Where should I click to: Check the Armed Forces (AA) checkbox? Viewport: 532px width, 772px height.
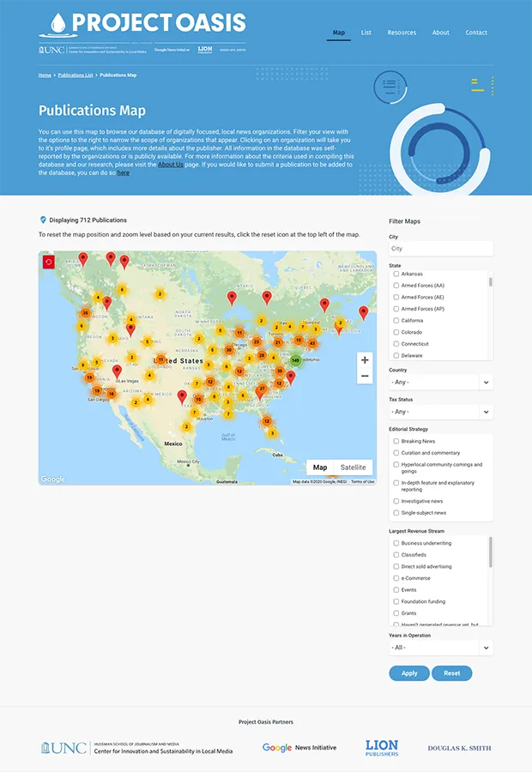tap(396, 286)
